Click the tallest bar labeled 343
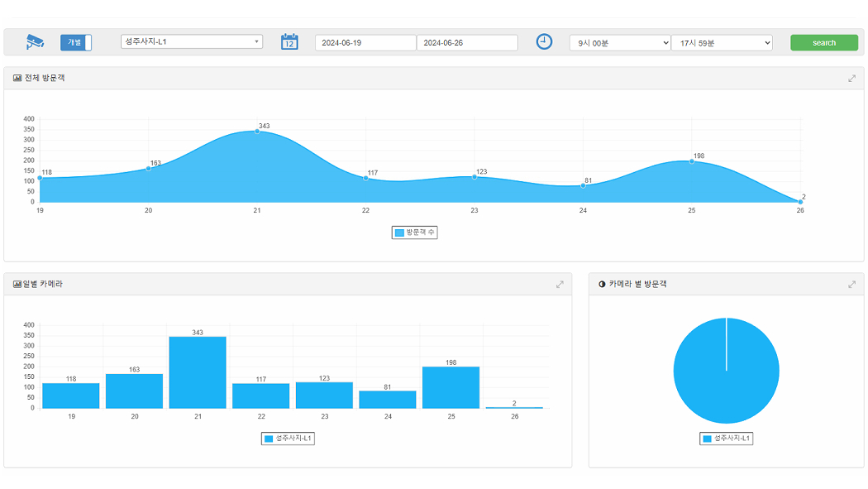 pos(198,372)
